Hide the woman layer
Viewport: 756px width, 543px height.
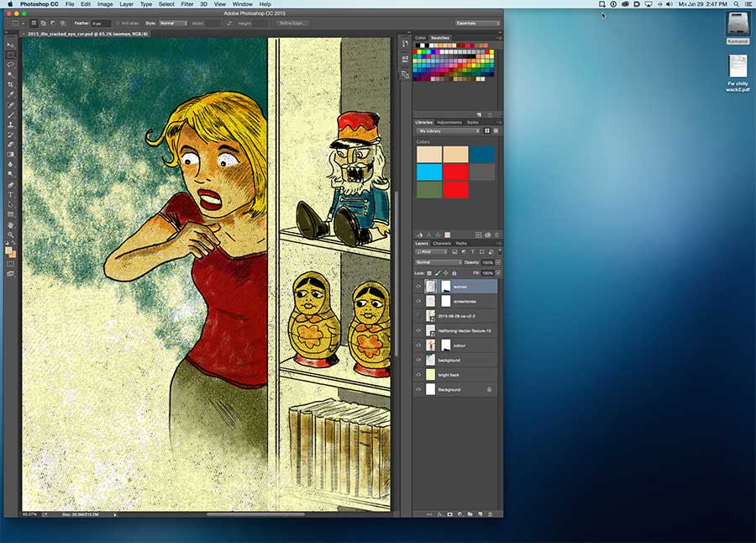(419, 286)
